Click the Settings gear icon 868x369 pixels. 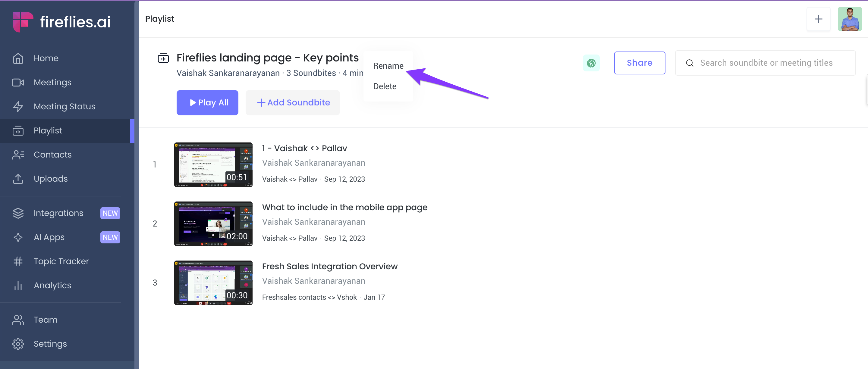[18, 344]
